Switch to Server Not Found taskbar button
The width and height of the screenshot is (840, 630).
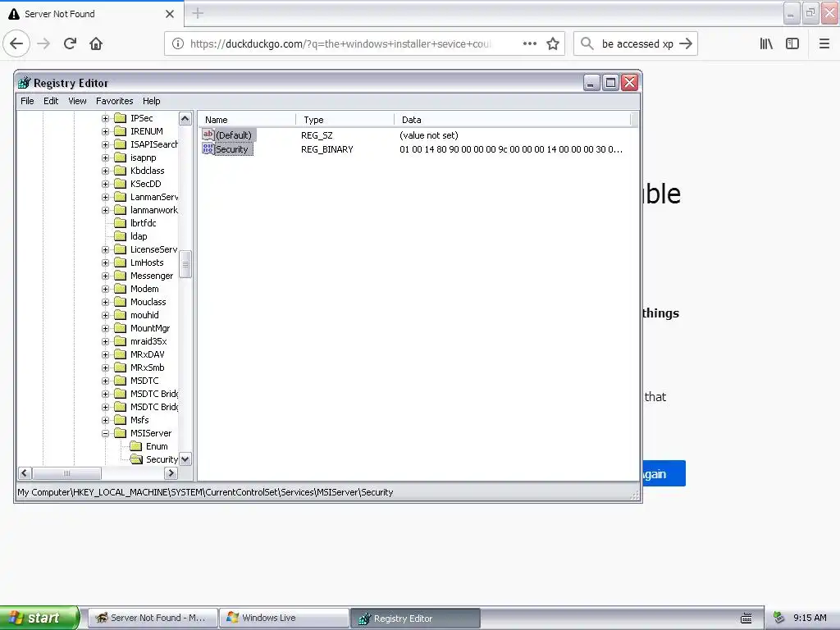pyautogui.click(x=153, y=618)
